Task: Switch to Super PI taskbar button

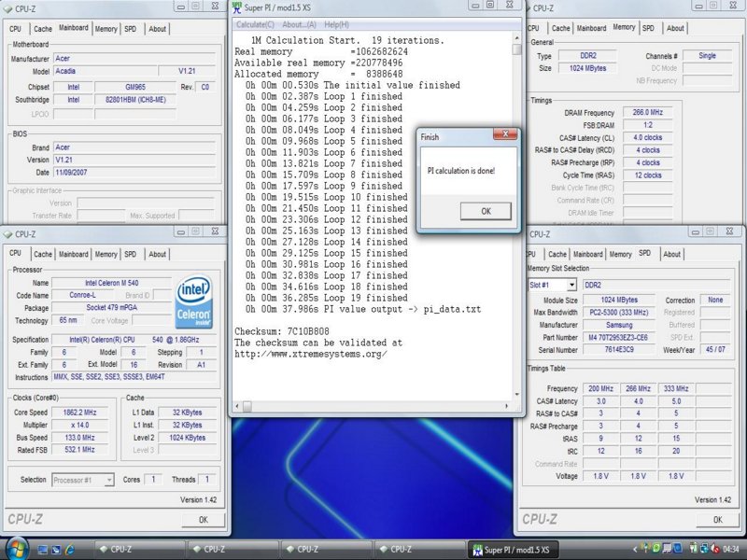Action: tap(512, 549)
